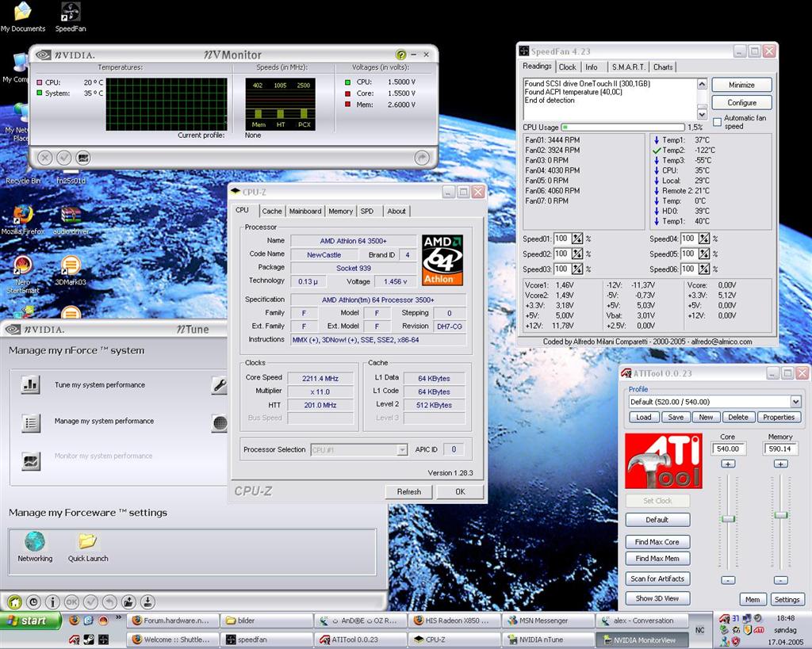Screen dimensions: 812x649
Task: Click the folder-with-up-arrow icon in nTune toolbar
Action: 128,602
